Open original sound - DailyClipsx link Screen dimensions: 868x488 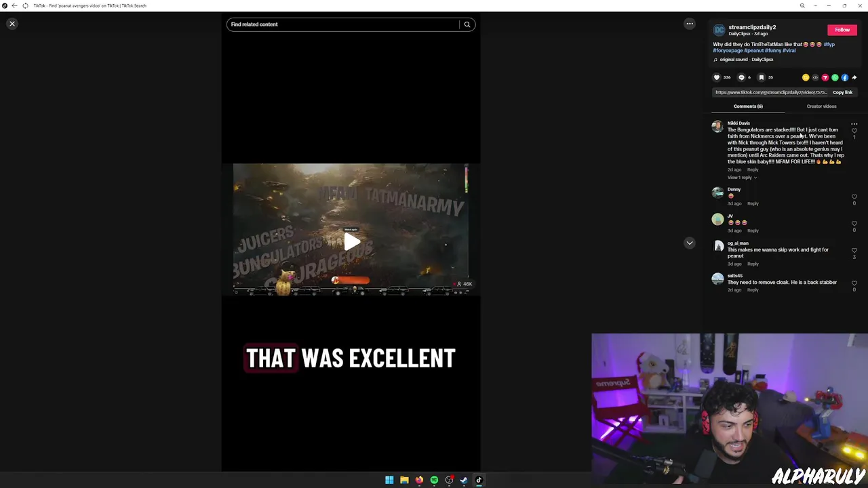click(x=747, y=60)
